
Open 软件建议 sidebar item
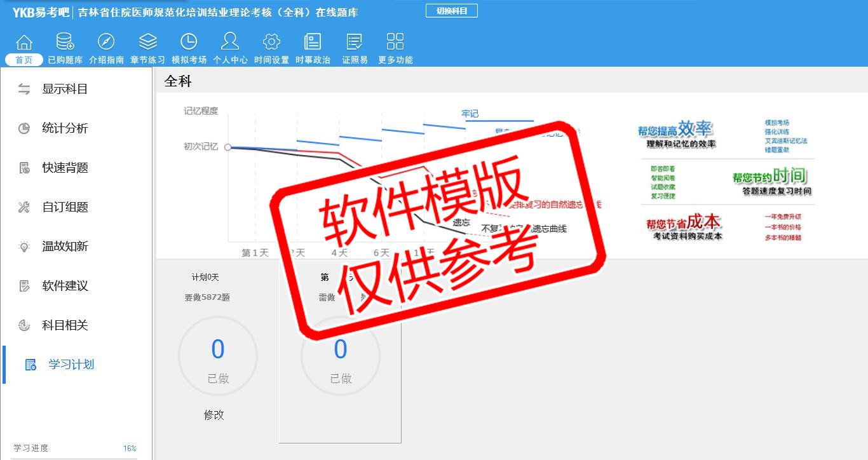coord(65,286)
